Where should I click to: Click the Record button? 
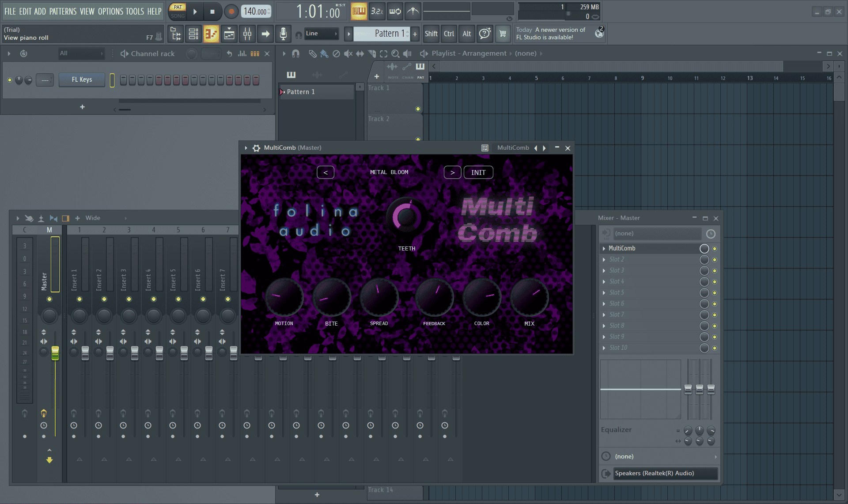231,12
